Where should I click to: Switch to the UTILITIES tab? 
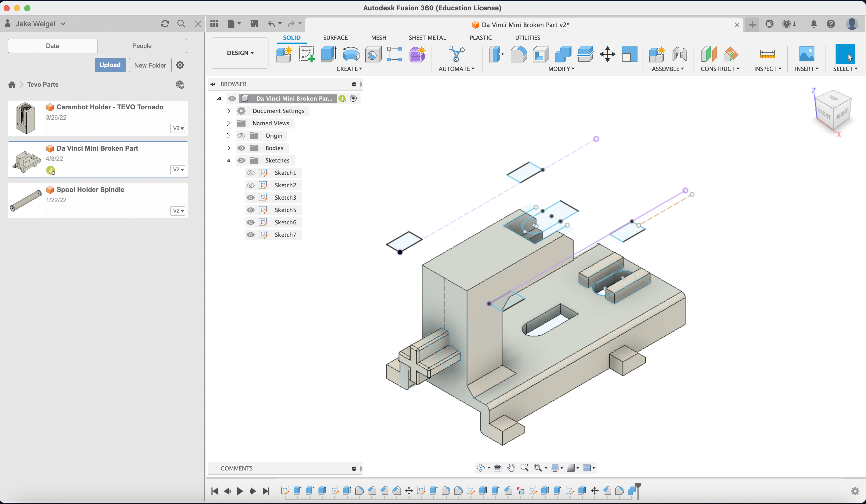[527, 37]
